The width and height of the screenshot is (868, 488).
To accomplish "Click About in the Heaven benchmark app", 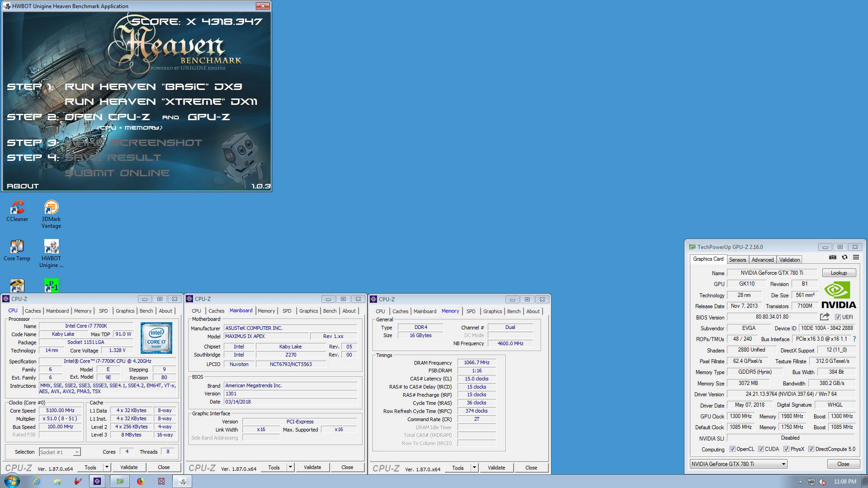I will [x=23, y=186].
